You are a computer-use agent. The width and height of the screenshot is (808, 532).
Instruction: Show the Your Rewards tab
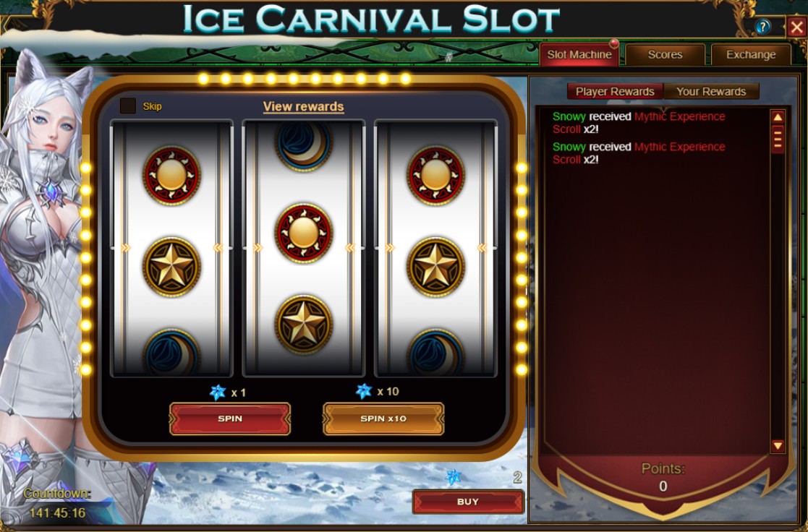(711, 92)
